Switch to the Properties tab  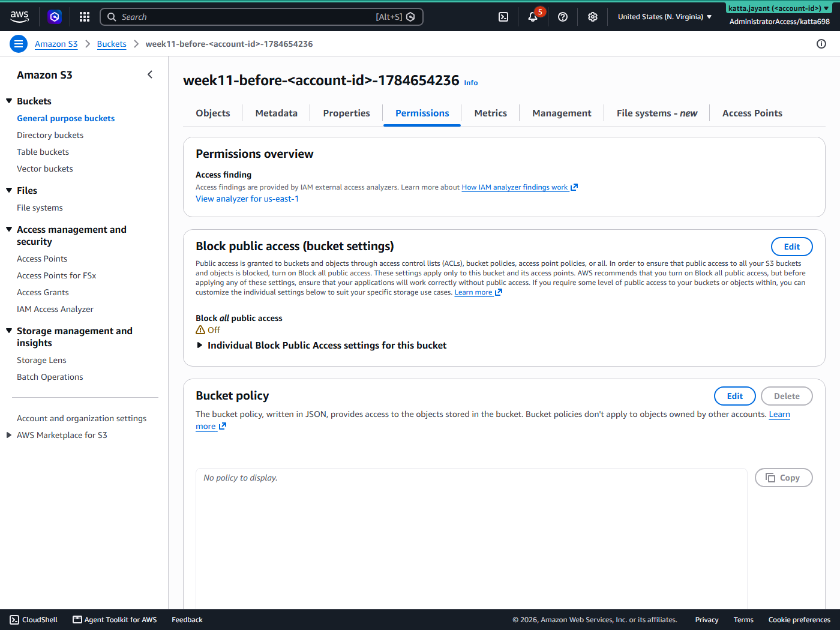(x=346, y=113)
